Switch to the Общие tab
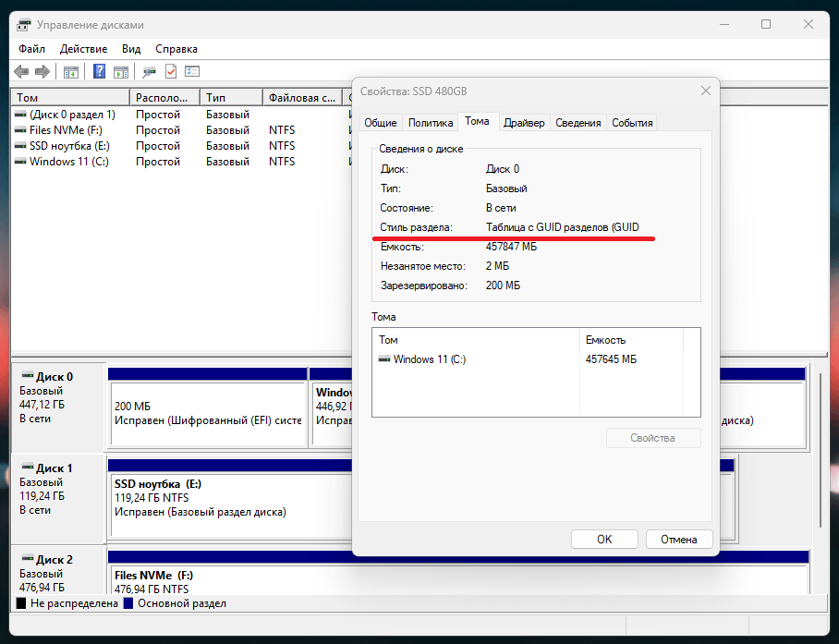 (381, 123)
